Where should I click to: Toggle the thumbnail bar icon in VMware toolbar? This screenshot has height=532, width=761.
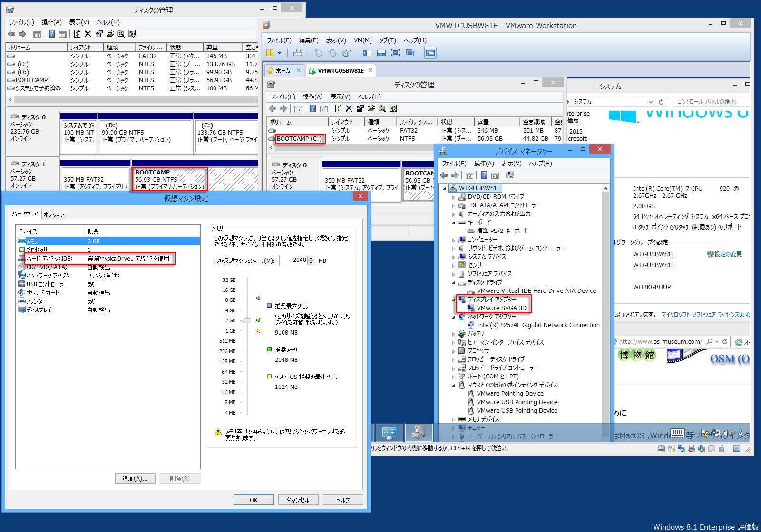[x=381, y=53]
